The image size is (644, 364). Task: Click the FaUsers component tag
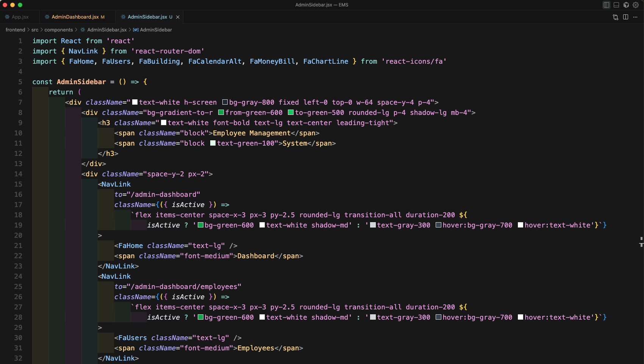pyautogui.click(x=133, y=338)
